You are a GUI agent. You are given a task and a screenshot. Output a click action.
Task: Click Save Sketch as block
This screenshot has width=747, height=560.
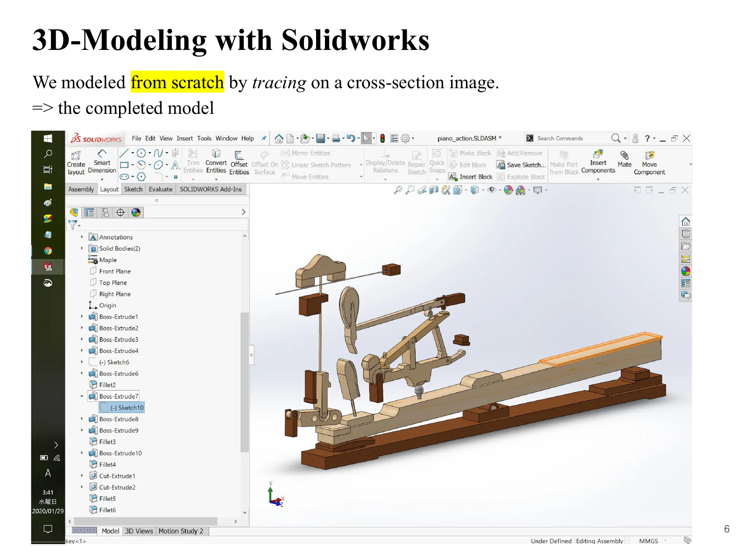pyautogui.click(x=521, y=165)
